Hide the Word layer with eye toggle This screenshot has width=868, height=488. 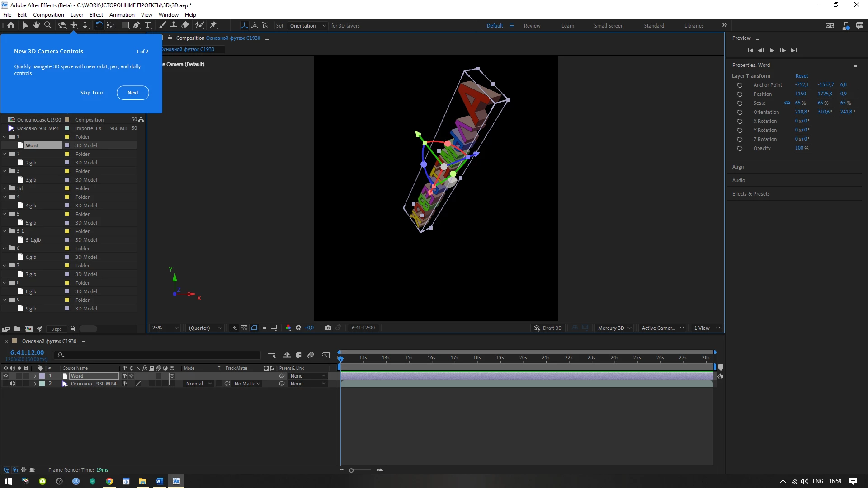(6, 376)
